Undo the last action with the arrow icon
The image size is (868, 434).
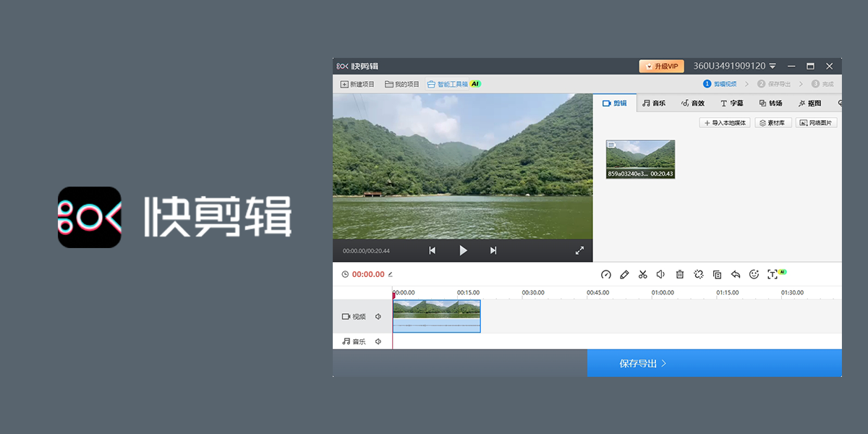tap(736, 274)
